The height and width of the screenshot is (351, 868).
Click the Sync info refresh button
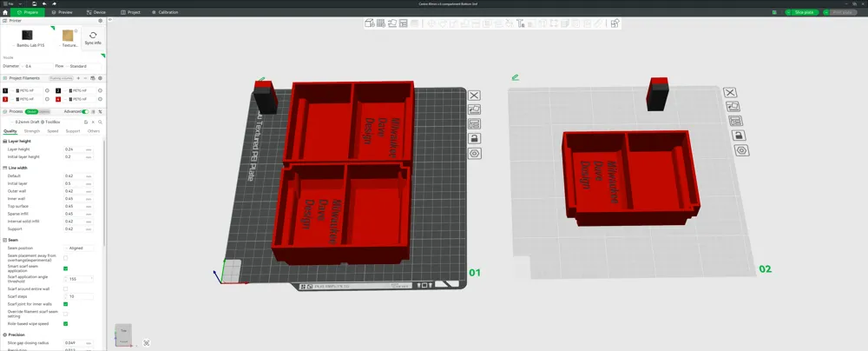click(93, 37)
